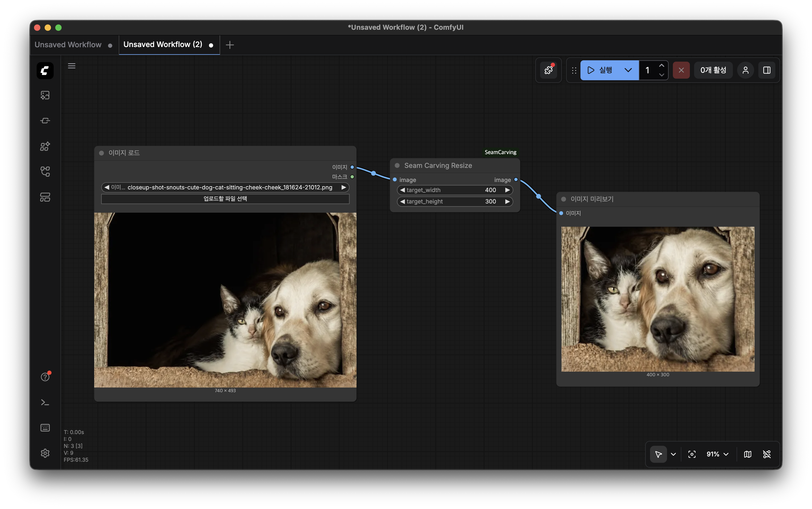Click the 업로드할 파일 선택 upload button
This screenshot has height=509, width=812.
(225, 199)
